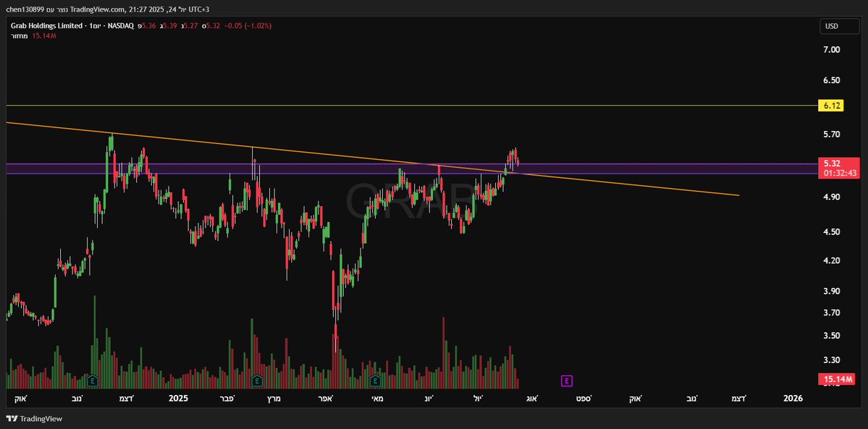Screen dimensions: 868x429
Task: Select the yellow 6.12 price line label
Action: click(830, 105)
